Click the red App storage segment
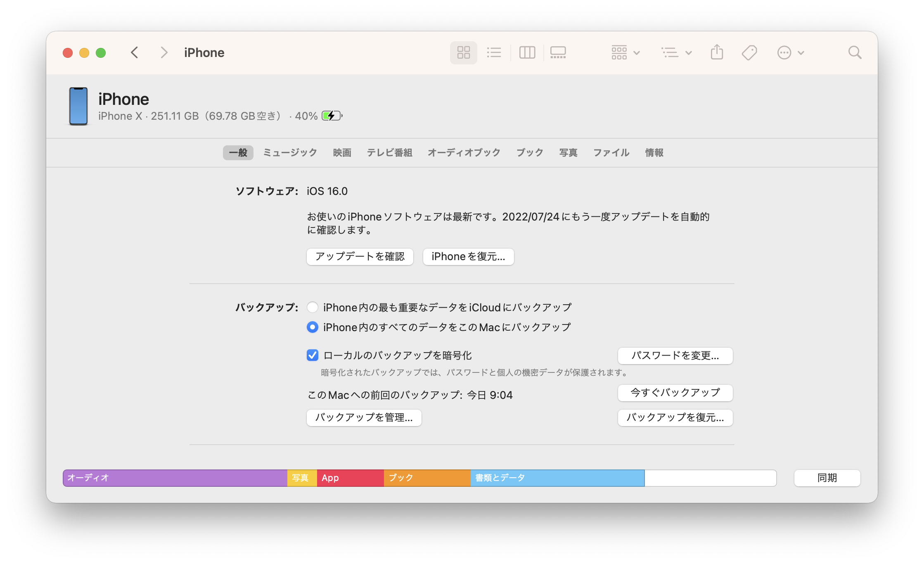This screenshot has height=564, width=924. pos(351,478)
